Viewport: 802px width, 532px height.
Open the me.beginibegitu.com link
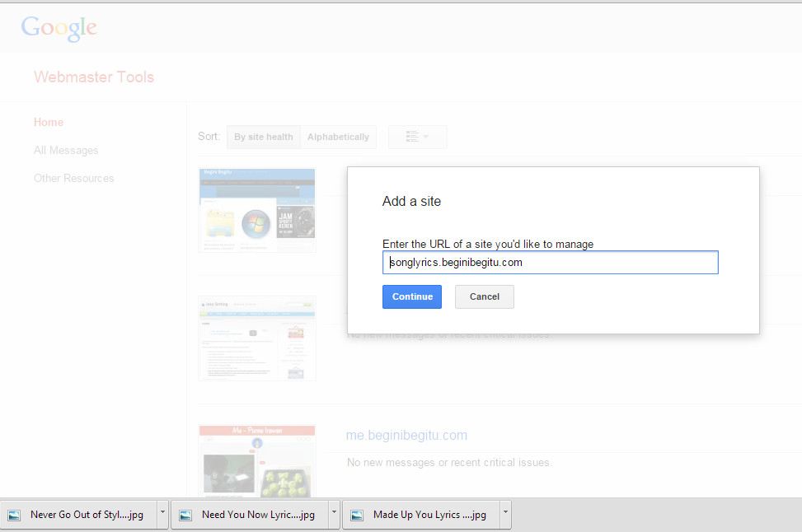[x=406, y=436]
